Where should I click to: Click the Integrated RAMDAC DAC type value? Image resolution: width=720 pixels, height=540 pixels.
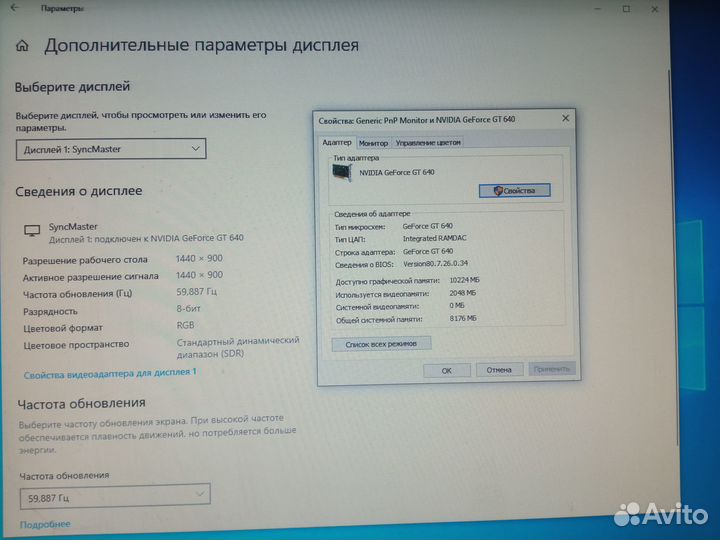pyautogui.click(x=434, y=238)
